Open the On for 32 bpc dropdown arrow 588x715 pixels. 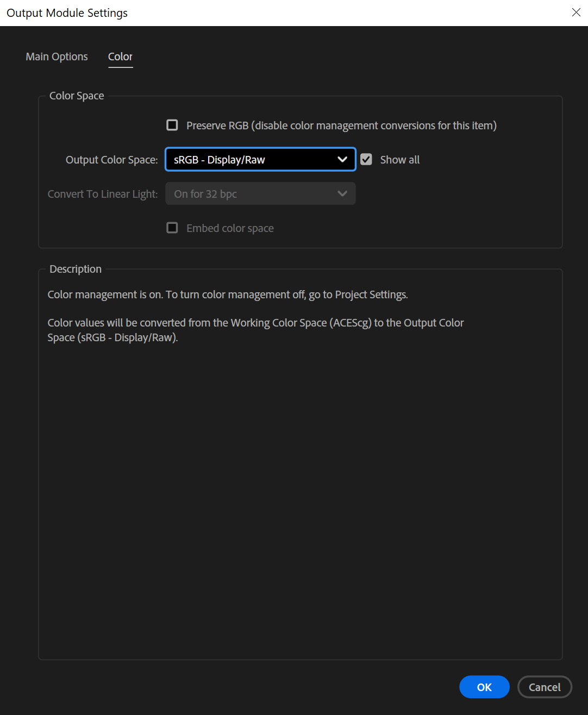coord(342,193)
